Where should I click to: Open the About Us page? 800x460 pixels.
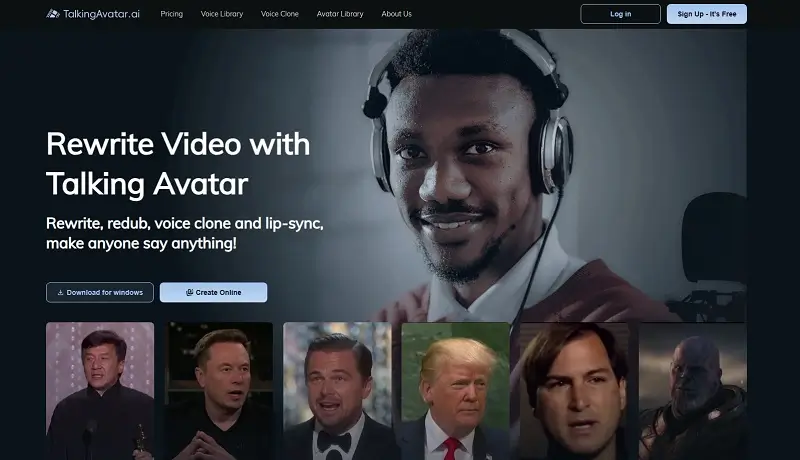click(396, 14)
